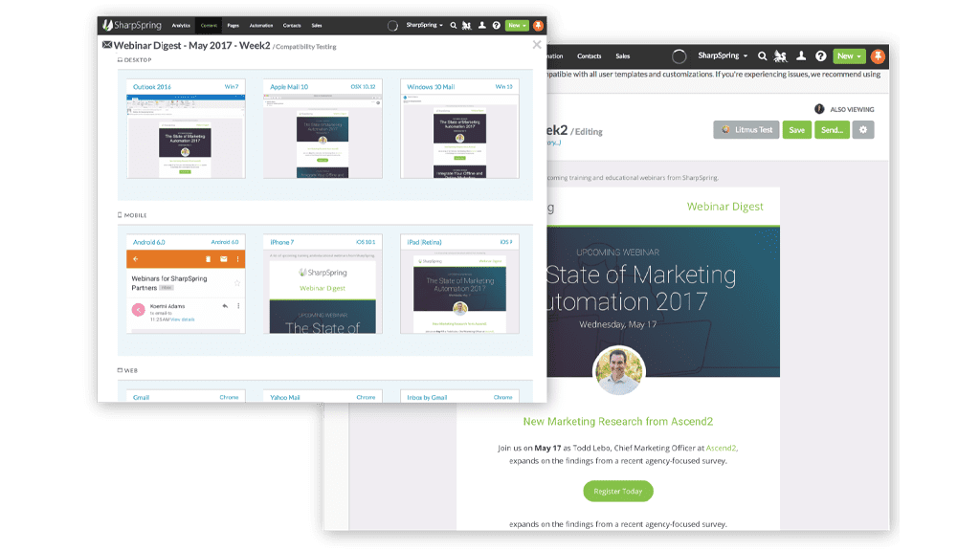This screenshot has width=980, height=551.
Task: Expand the SharpSpring account dropdown in the Editing window
Action: point(723,56)
